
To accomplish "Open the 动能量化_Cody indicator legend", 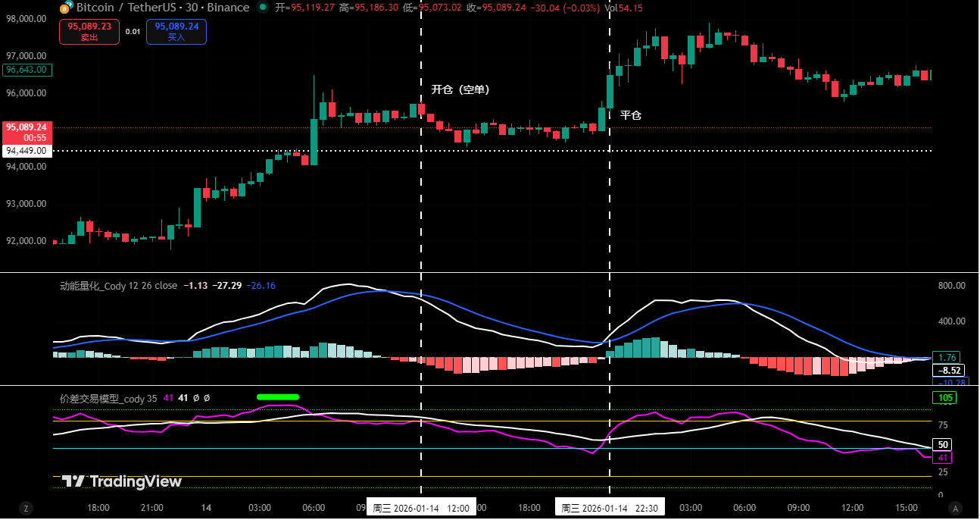I will [118, 286].
